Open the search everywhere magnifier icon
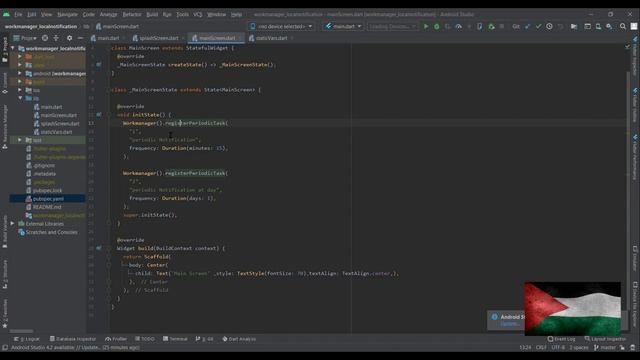Viewport: 640px width, 360px height. point(623,27)
